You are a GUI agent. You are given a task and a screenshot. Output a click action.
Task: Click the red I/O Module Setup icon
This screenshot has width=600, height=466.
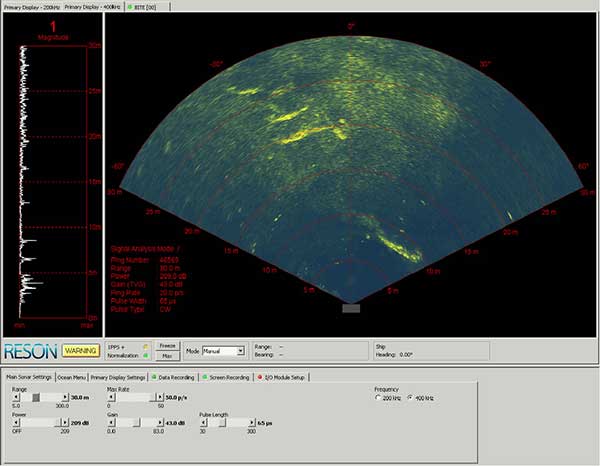point(260,377)
